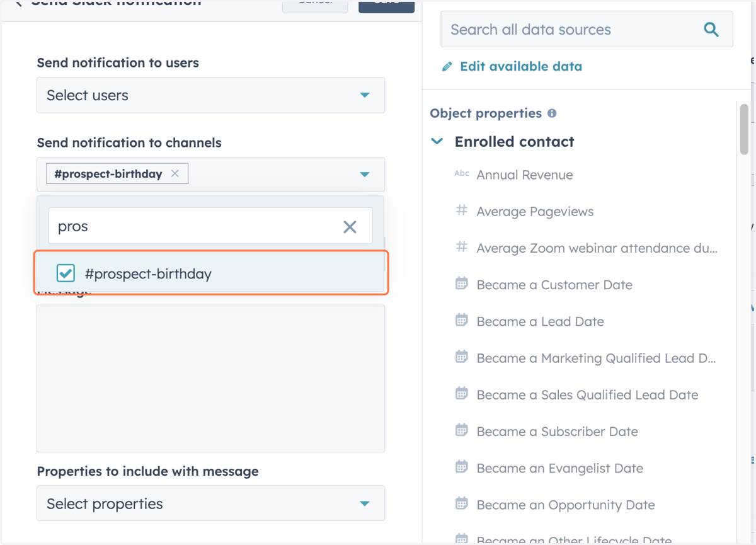Click calendar icon beside Became a Marketing Qualified Lead
756x545 pixels.
(x=462, y=357)
